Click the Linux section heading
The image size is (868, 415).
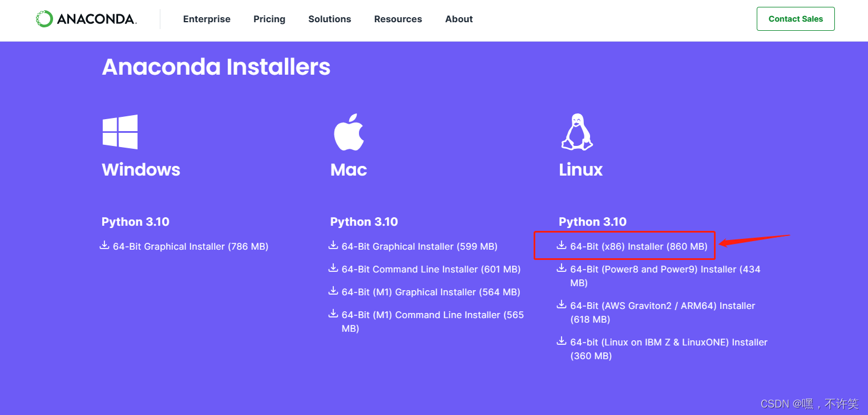[581, 169]
